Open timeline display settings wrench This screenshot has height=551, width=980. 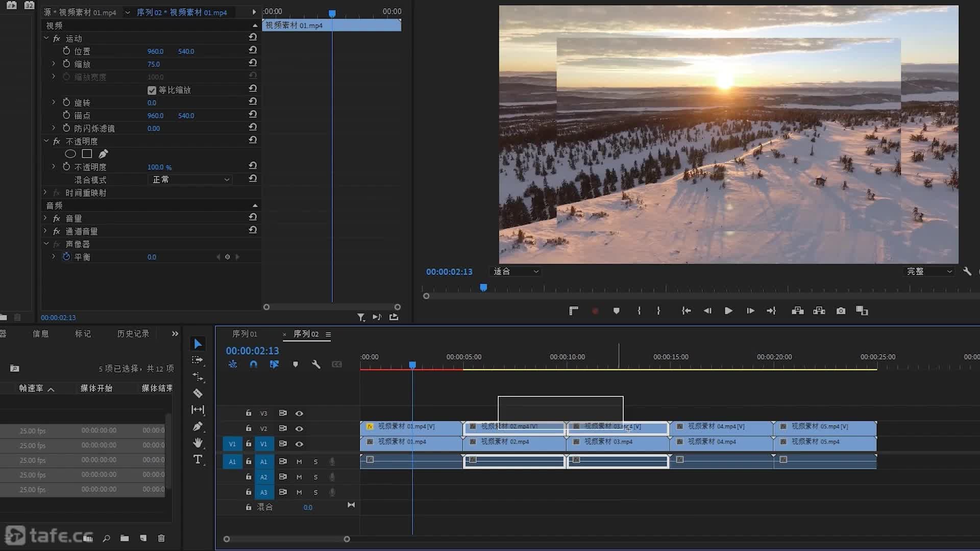(316, 364)
